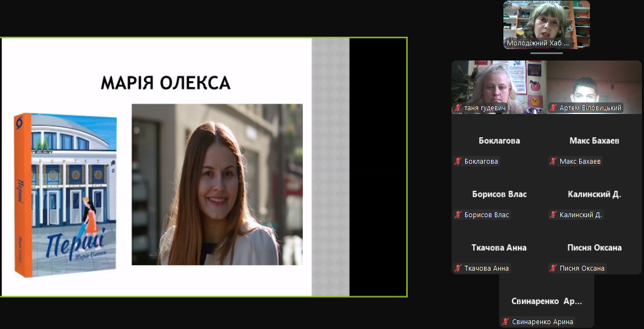Click the МАРІЯ ОЛЕКСА slide heading
Screen dimensions: 644x329
[x=165, y=83]
